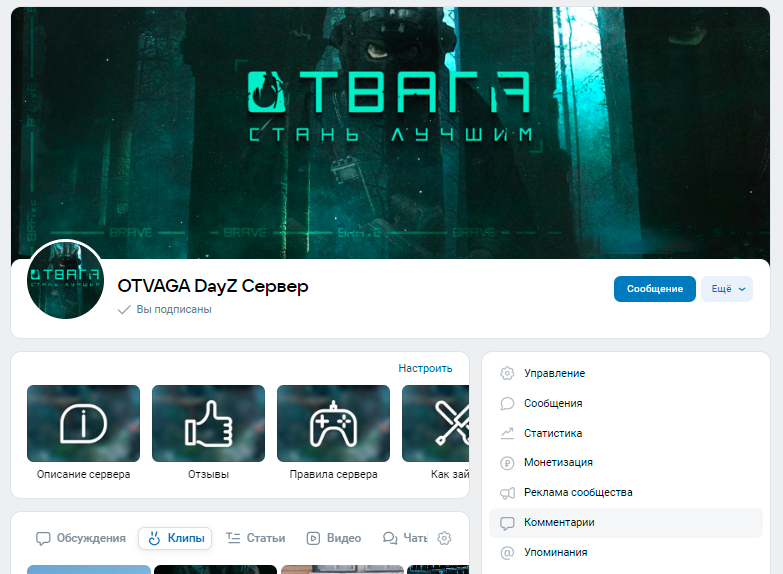This screenshot has height=574, width=783.
Task: Open the crossed tools tile
Action: 435,423
